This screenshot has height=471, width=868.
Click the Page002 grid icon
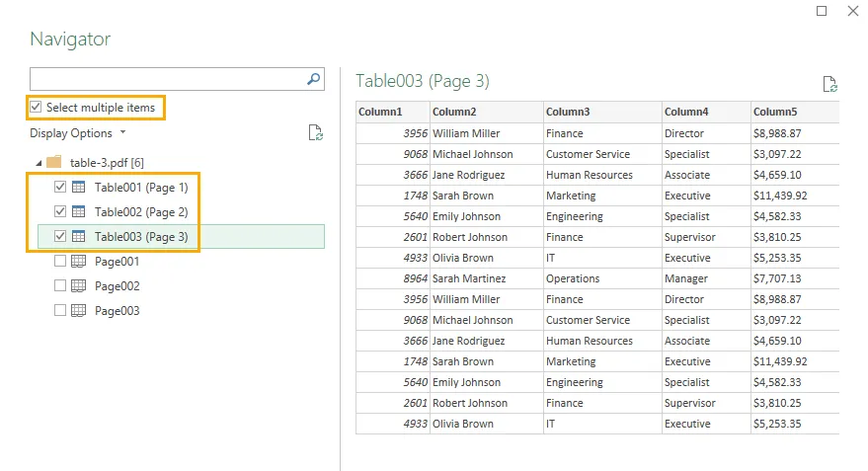click(79, 285)
